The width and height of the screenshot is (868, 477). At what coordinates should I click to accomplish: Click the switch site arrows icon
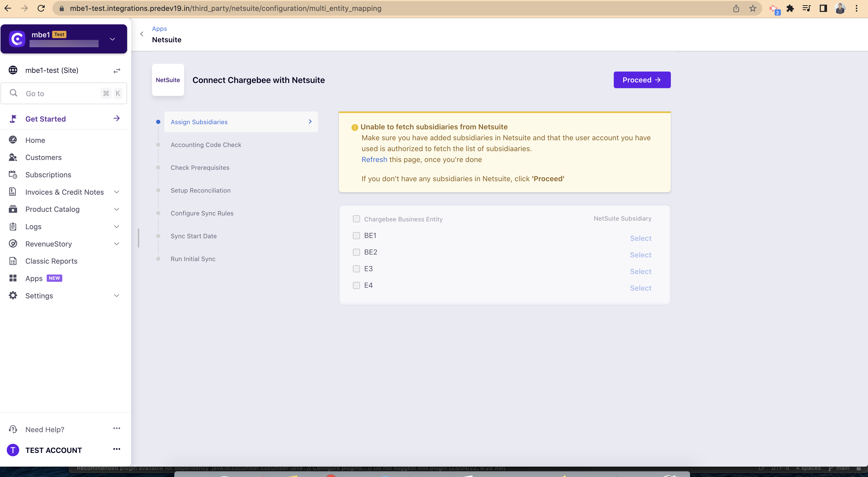point(116,70)
